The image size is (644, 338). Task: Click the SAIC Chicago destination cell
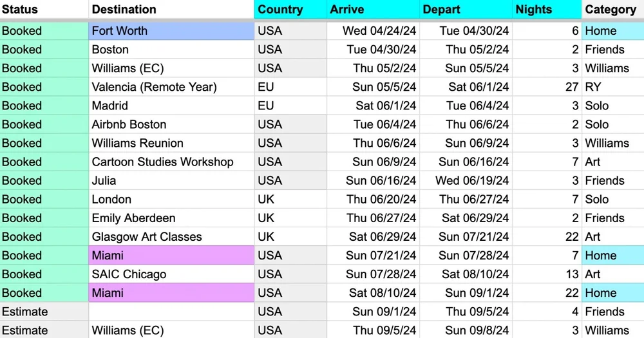click(171, 274)
